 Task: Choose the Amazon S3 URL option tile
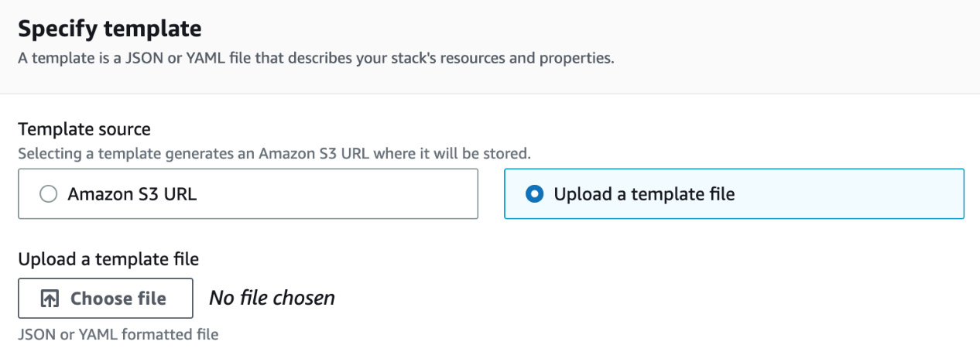(x=248, y=194)
